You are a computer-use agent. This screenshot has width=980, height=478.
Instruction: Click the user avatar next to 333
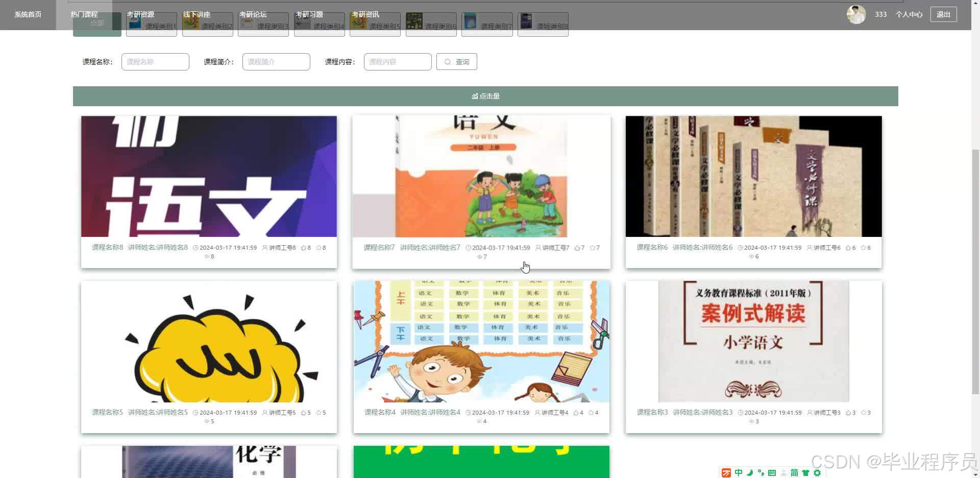(x=856, y=14)
